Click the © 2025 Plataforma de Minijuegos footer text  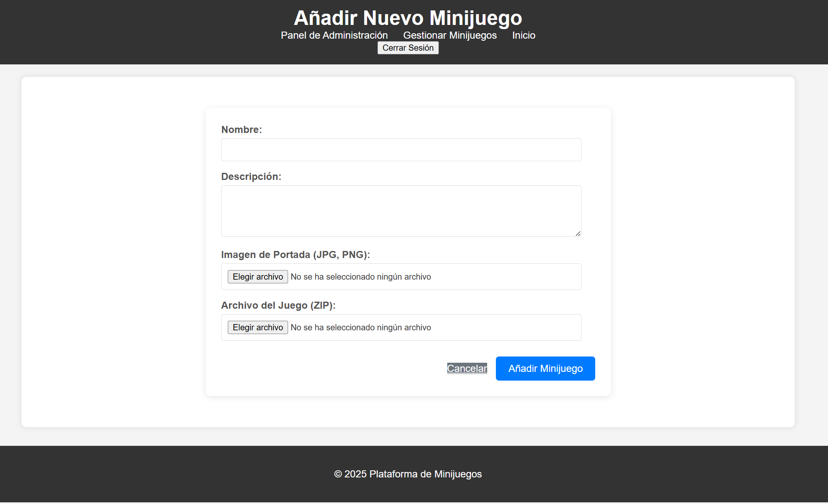tap(408, 474)
